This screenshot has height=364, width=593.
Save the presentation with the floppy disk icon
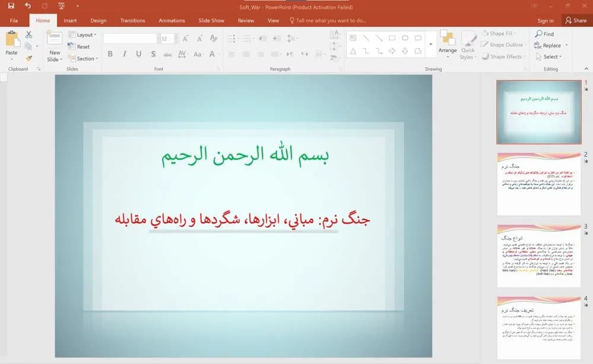[11, 6]
